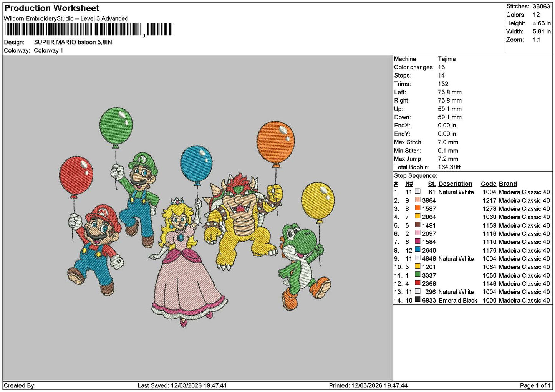Click the peach color swatch in stop 2
This screenshot has height=392, width=555.
click(x=417, y=200)
